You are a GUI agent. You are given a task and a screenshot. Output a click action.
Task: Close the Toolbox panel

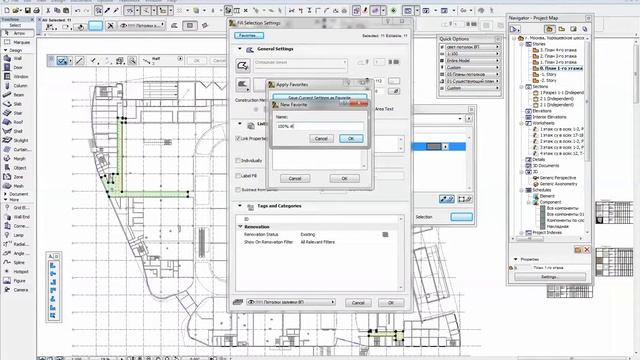pyautogui.click(x=32, y=19)
